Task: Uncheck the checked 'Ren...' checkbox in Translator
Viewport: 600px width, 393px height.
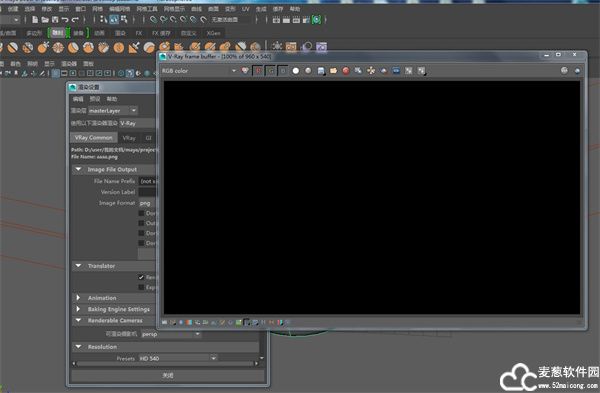Action: pyautogui.click(x=141, y=277)
